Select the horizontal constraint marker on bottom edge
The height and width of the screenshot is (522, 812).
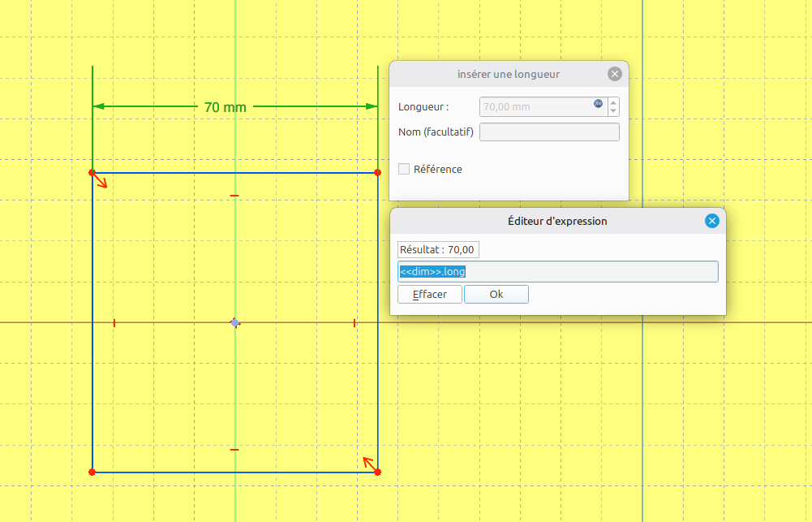(234, 449)
